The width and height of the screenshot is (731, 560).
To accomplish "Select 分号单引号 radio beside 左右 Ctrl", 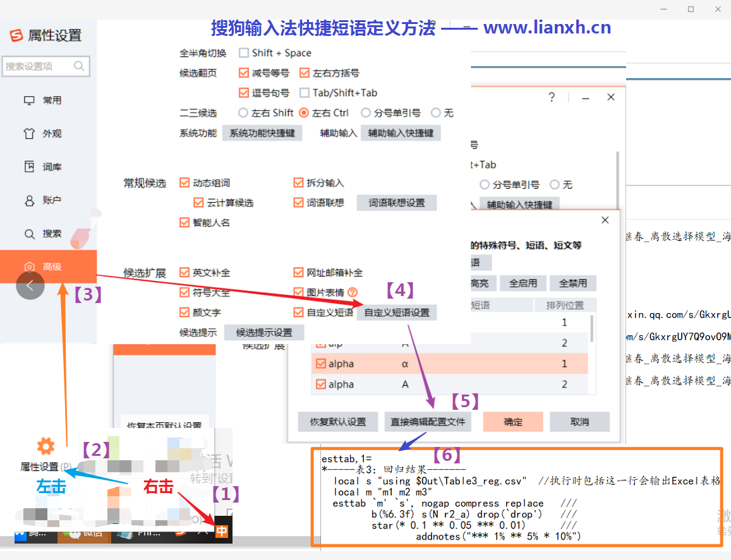I will pyautogui.click(x=366, y=113).
